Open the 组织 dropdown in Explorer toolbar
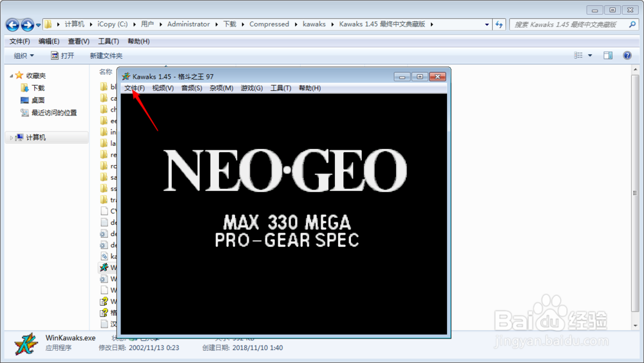 pos(24,55)
